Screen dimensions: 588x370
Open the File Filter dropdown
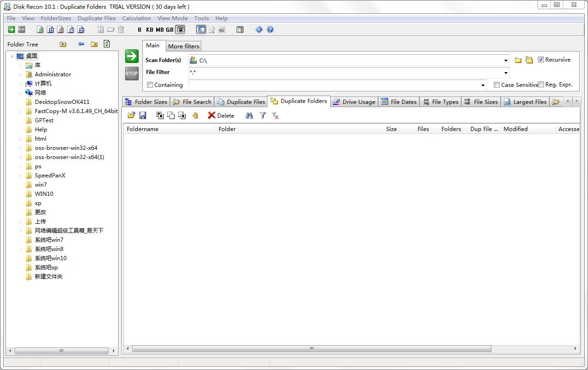point(506,73)
